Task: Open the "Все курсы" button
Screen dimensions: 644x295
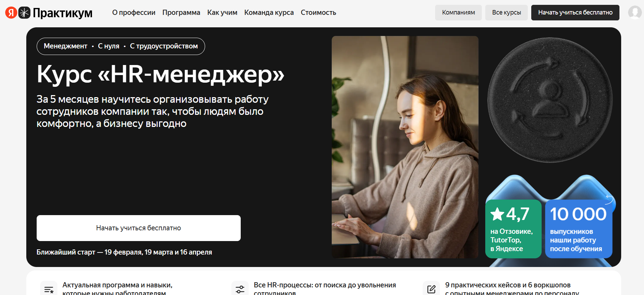Action: [x=506, y=12]
